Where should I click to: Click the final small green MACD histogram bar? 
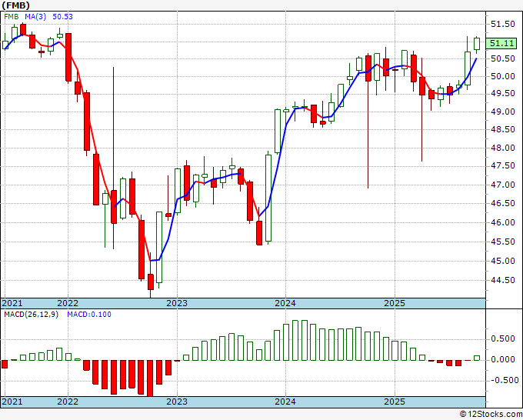(477, 358)
